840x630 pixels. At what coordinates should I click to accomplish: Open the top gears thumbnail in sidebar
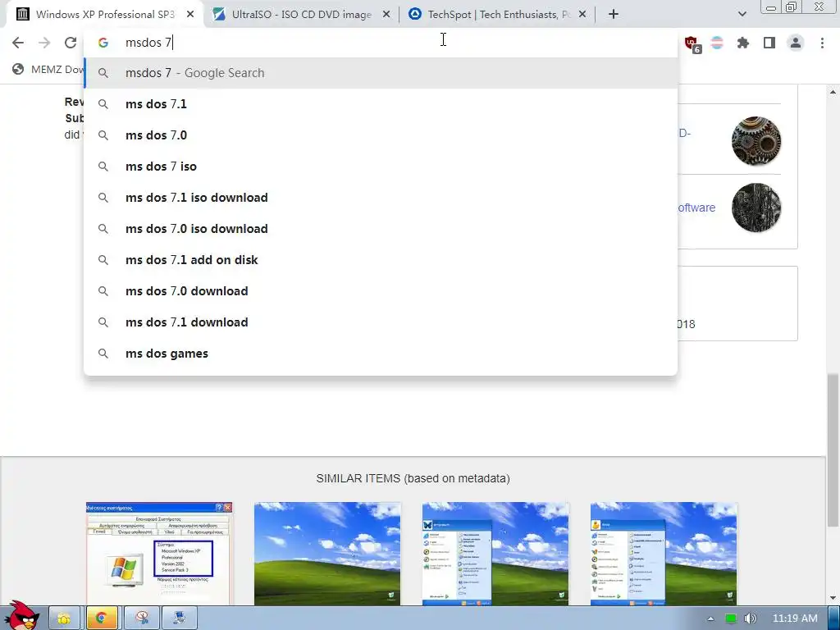point(756,141)
